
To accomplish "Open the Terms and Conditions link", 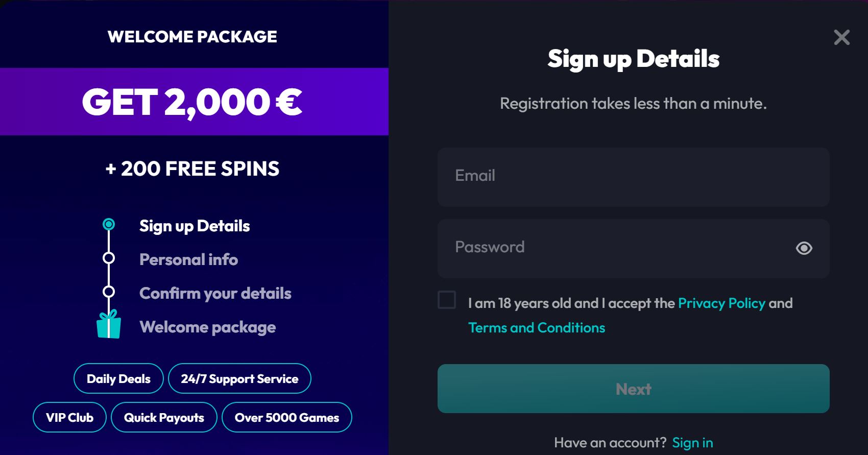I will coord(536,328).
